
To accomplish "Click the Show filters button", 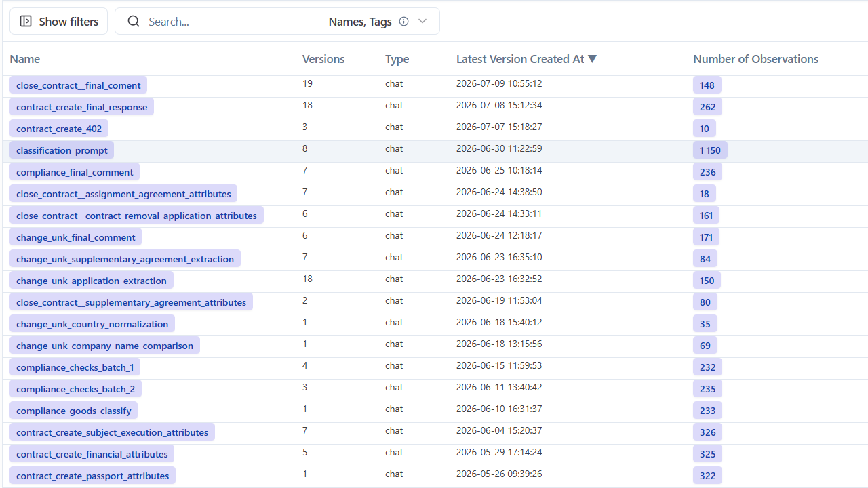I will [58, 21].
